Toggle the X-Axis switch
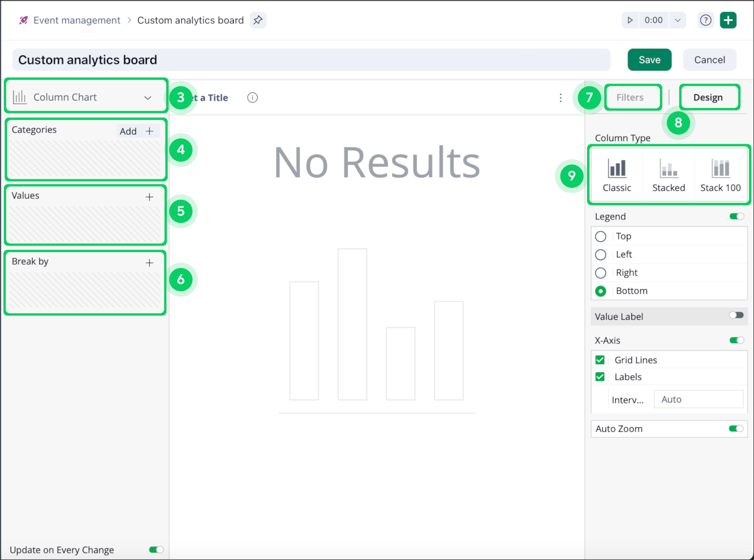Screen dimensions: 754x560 737,341
